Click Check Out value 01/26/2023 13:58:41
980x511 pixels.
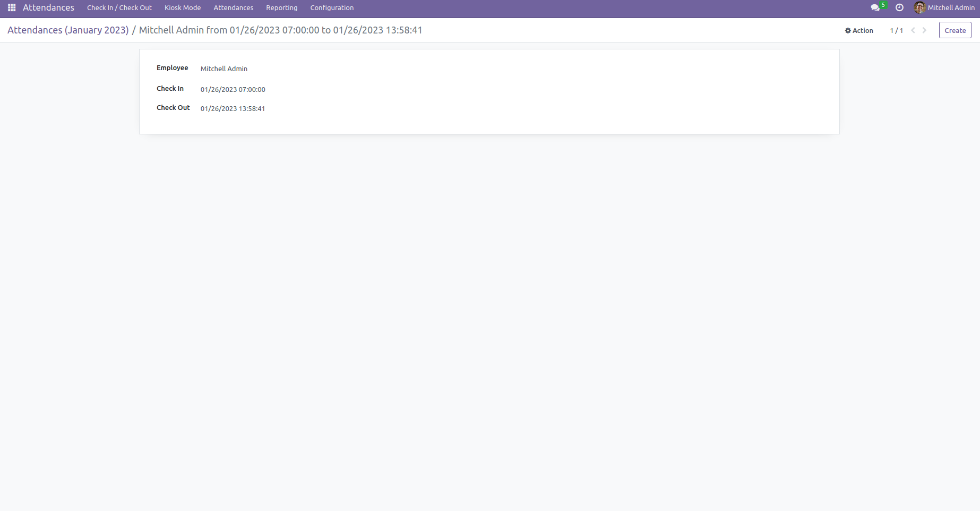pos(233,108)
